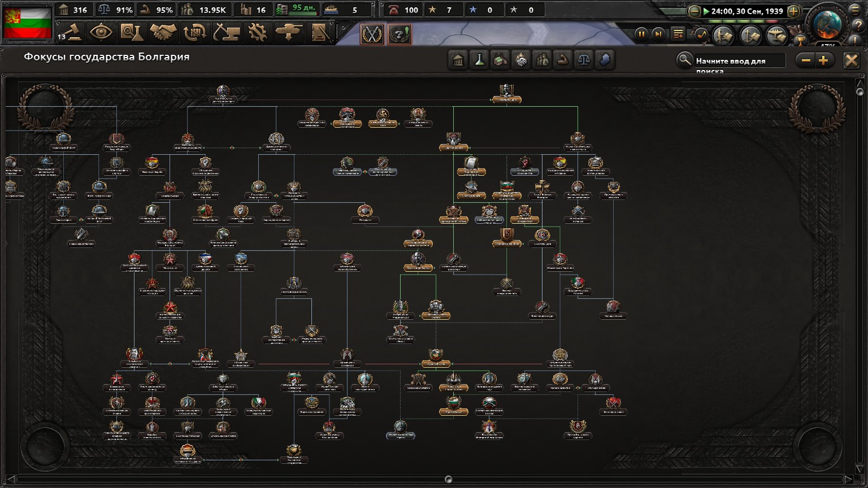Screen dimensions: 868x488
Task: Click the fuel 95 дн. indicator
Action: [297, 9]
